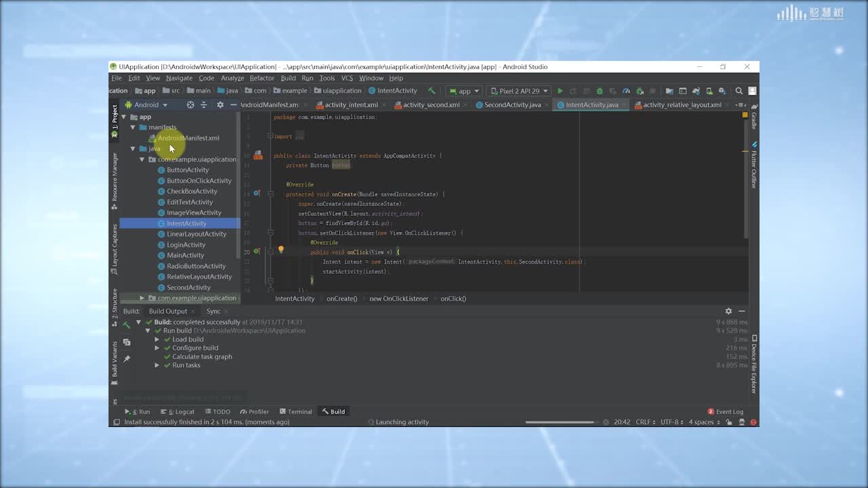Image resolution: width=868 pixels, height=488 pixels.
Task: Click the onCreate() breadcrumb
Action: click(x=342, y=299)
